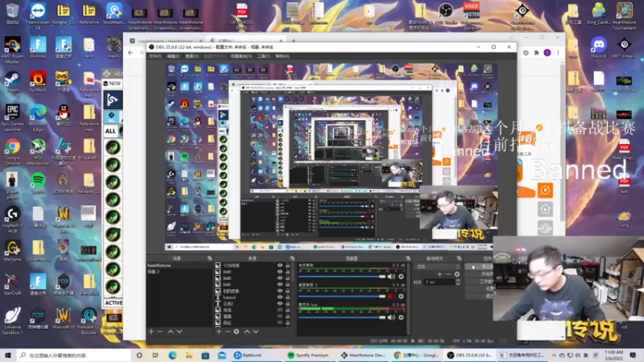The image size is (644, 362).
Task: Remove the scene transition with the minus icon
Action: 448,274
